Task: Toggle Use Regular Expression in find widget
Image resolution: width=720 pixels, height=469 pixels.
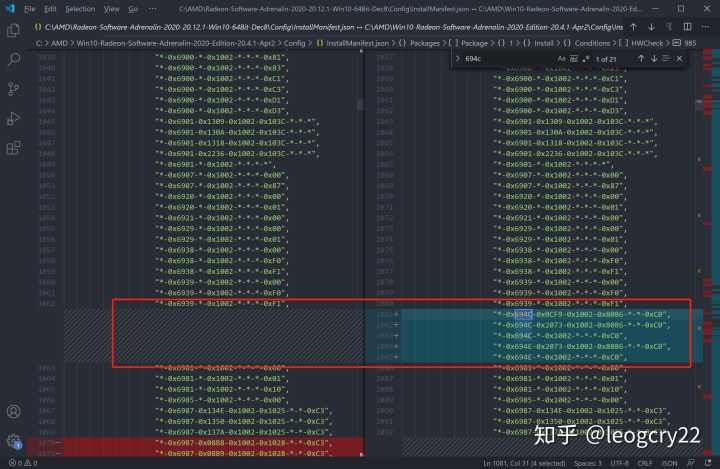Action: coord(586,59)
